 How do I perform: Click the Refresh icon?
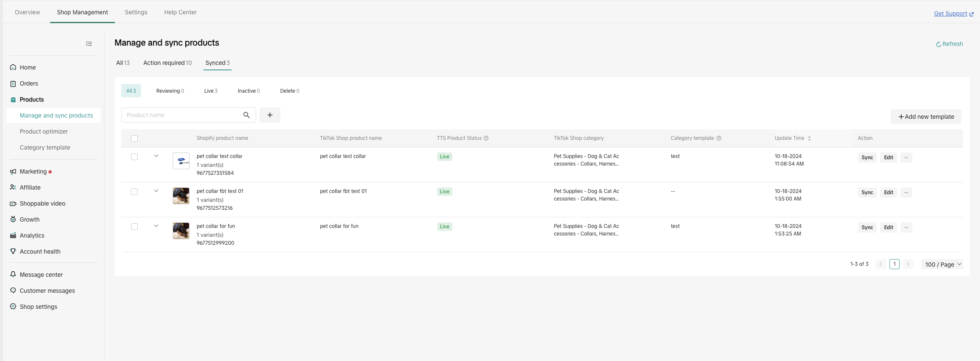[938, 44]
